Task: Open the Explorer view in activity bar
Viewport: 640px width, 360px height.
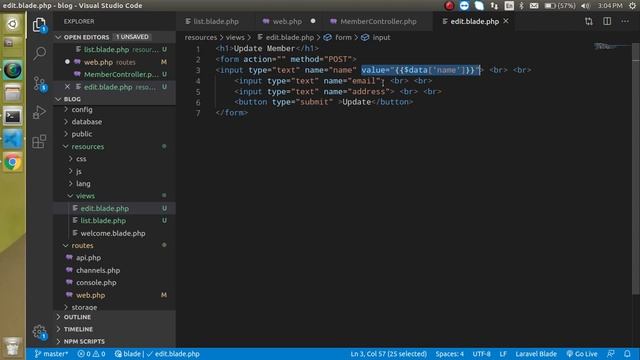Action: tap(39, 25)
